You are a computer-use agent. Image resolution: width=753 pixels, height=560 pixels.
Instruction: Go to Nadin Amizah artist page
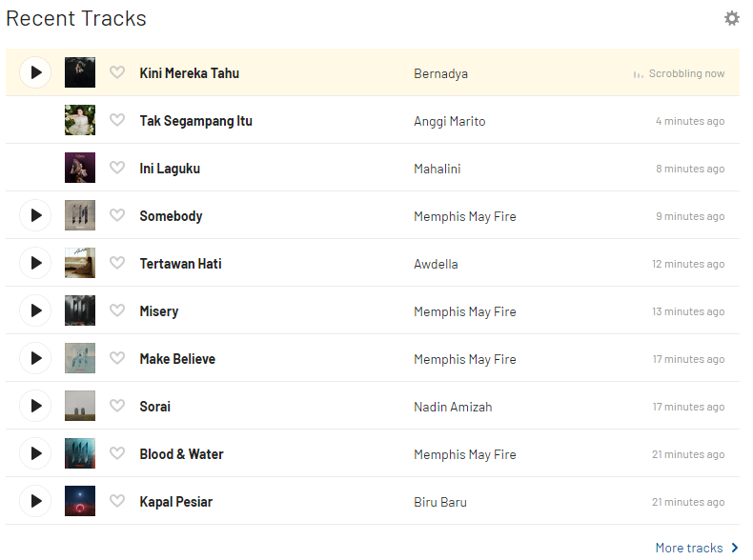(x=453, y=407)
